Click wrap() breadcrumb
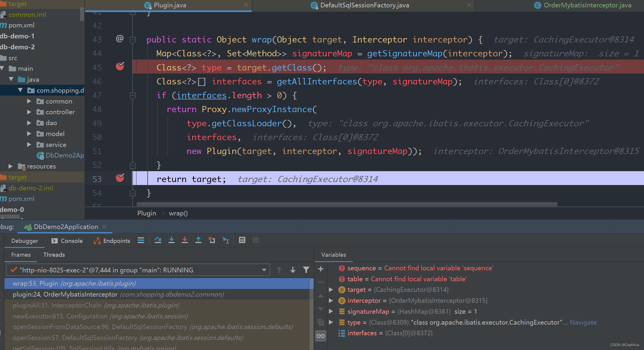Image resolution: width=644 pixels, height=350 pixels. [178, 213]
